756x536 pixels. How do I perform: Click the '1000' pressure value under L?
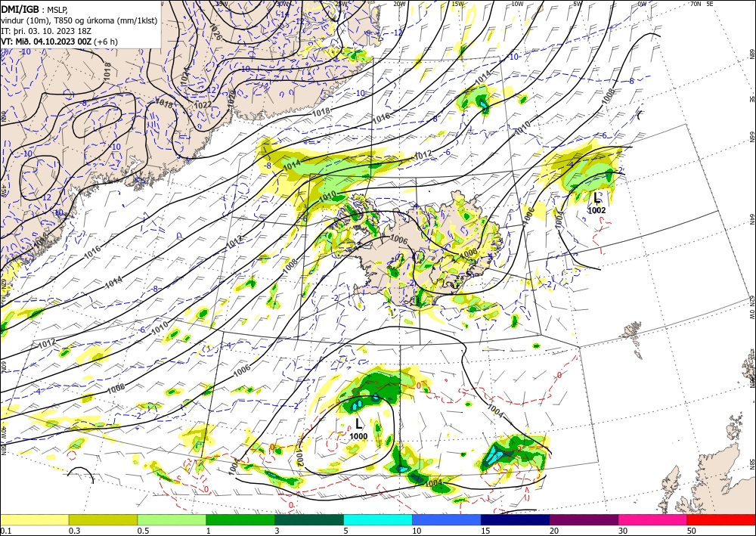point(358,436)
